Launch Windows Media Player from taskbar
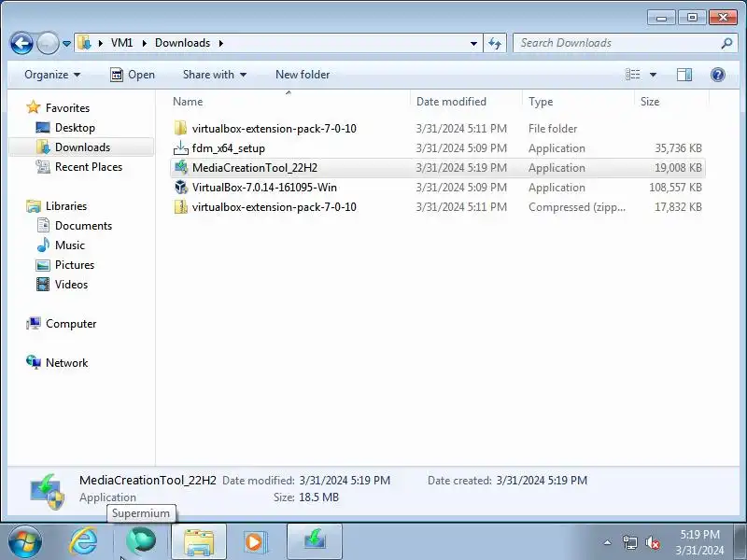Image resolution: width=747 pixels, height=560 pixels. point(256,541)
